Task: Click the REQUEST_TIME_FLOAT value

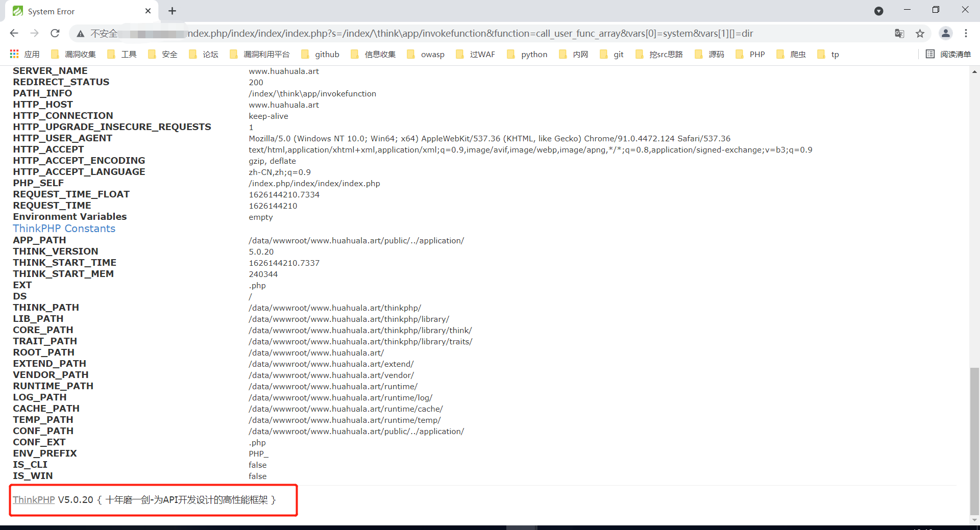Action: tap(284, 195)
